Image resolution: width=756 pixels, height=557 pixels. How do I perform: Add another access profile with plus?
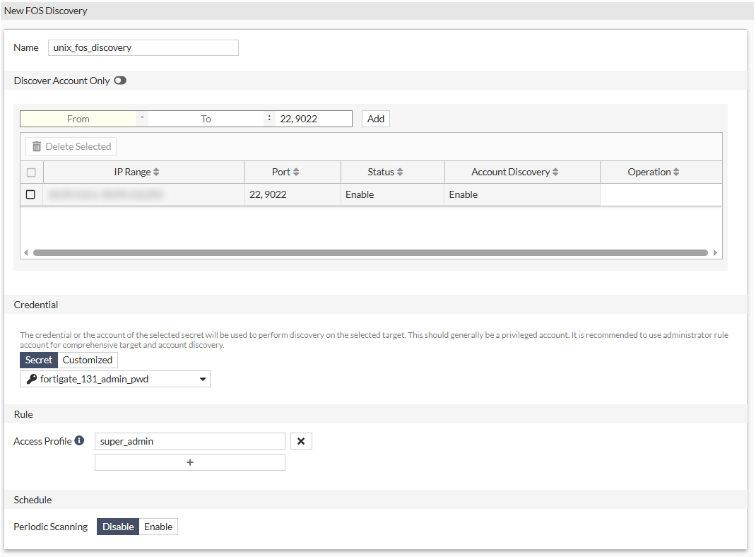(190, 462)
